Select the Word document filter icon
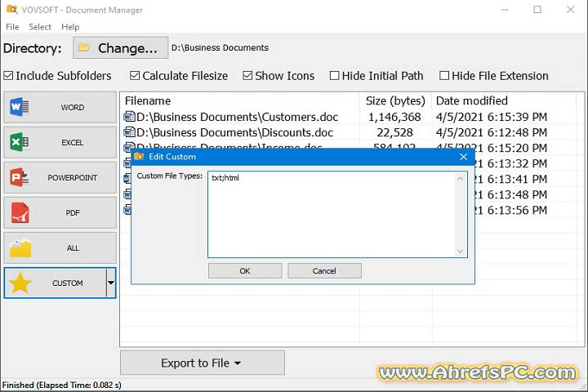This screenshot has height=392, width=588. (x=19, y=107)
